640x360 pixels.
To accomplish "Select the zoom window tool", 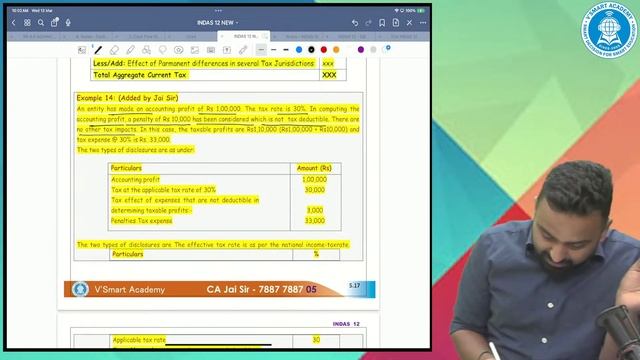I will (x=82, y=50).
